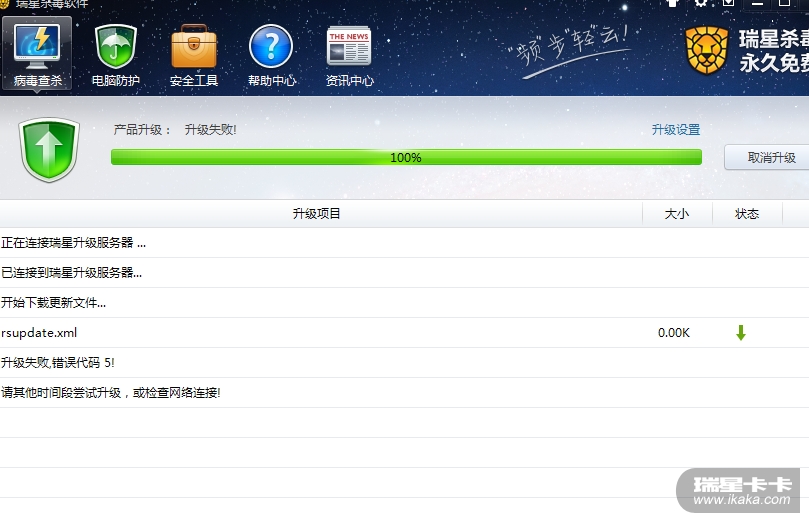
Task: Click the green upgrade shield icon
Action: pos(49,150)
